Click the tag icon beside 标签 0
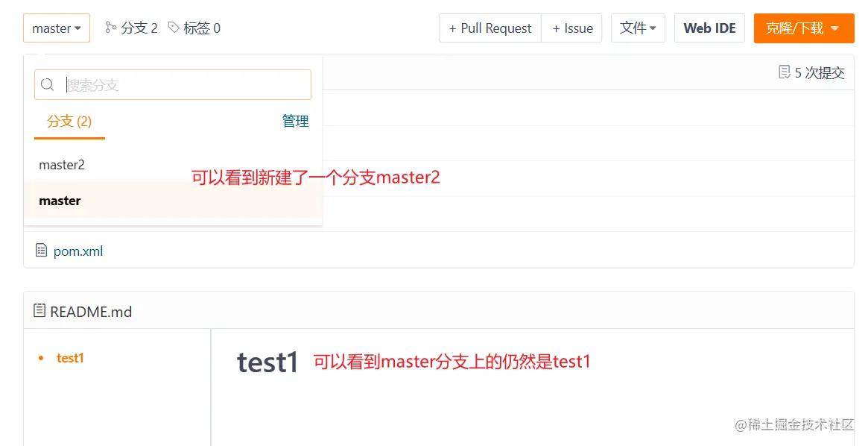 (x=174, y=28)
